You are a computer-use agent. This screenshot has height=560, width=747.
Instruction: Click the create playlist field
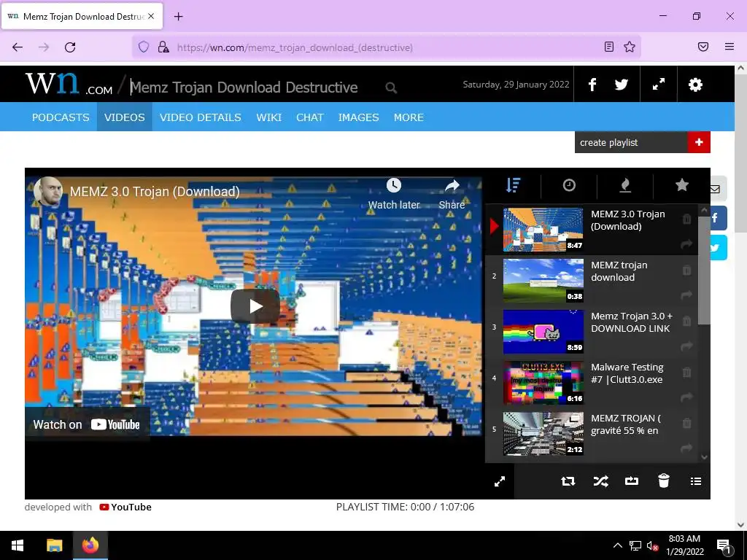[x=631, y=142]
